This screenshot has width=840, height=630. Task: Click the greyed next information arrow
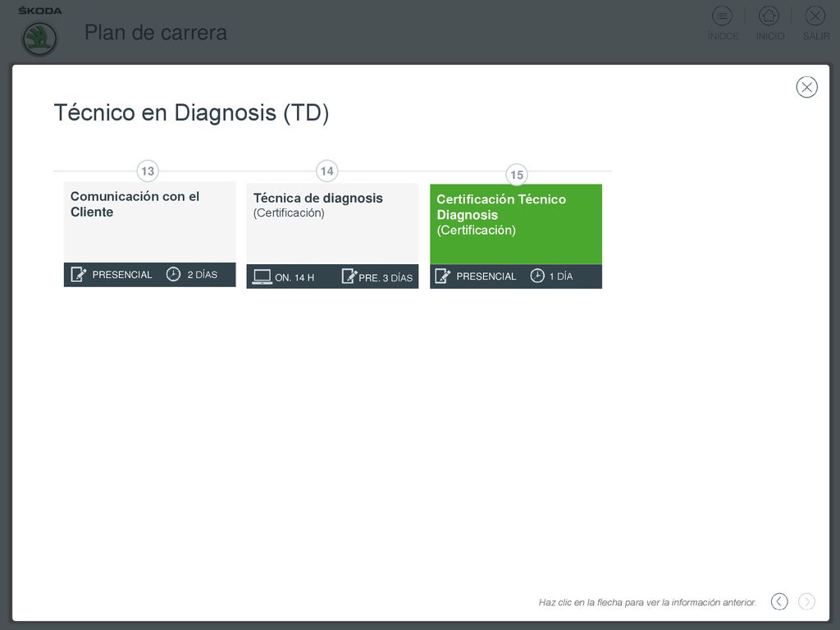806,601
